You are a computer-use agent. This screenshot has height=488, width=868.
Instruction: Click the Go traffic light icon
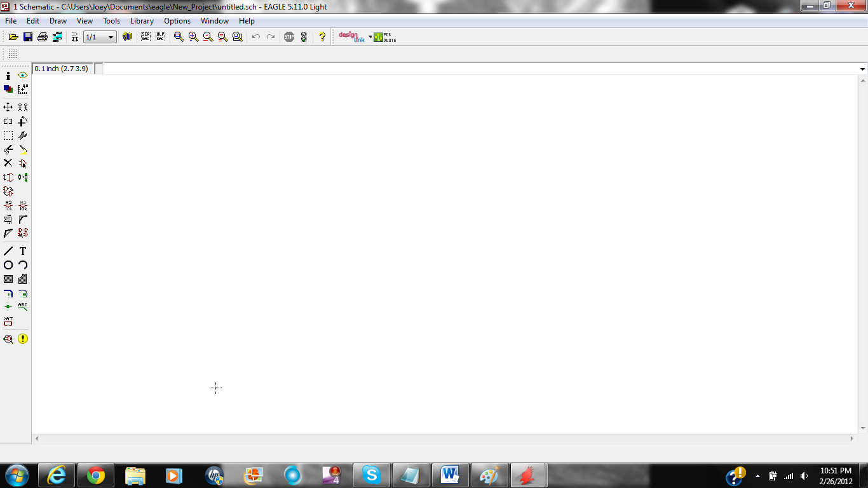pyautogui.click(x=304, y=37)
